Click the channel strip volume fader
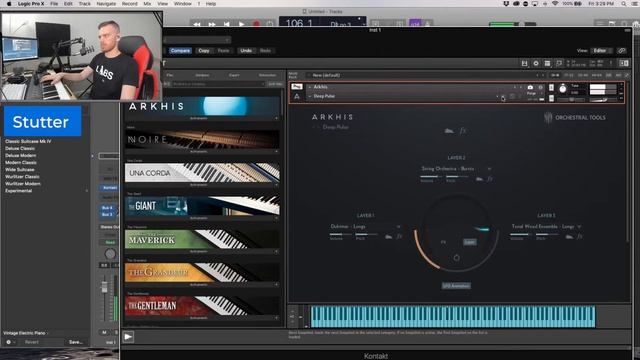Screen dimensions: 640x360 click(x=104, y=287)
